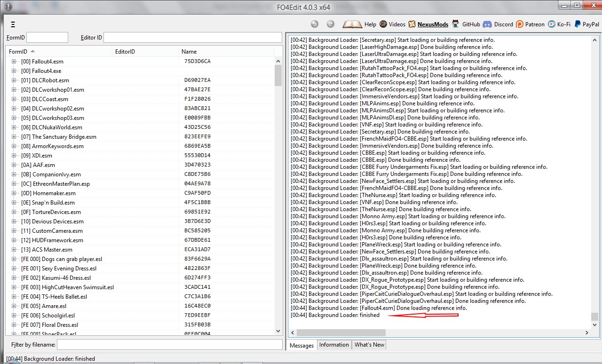Click the NexusMods icon
The image size is (602, 364).
[412, 24]
